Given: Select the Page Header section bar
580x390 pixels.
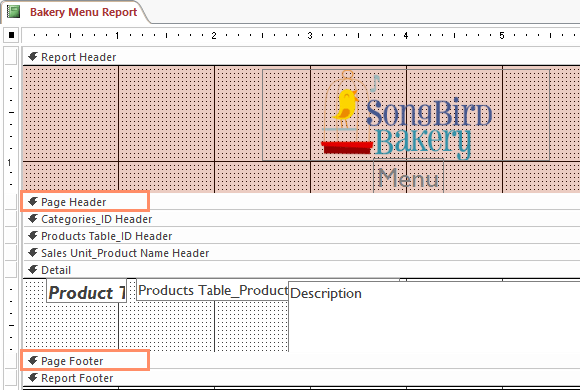Looking at the screenshot, I should coord(301,202).
